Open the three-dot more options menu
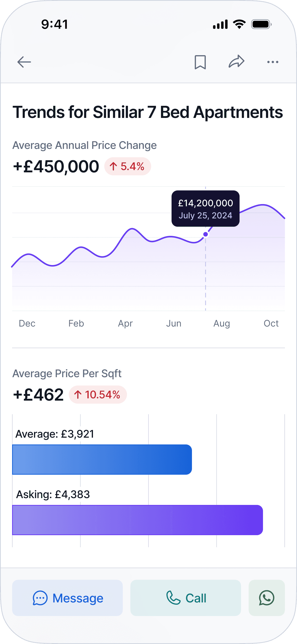This screenshot has width=297, height=644. [x=273, y=62]
